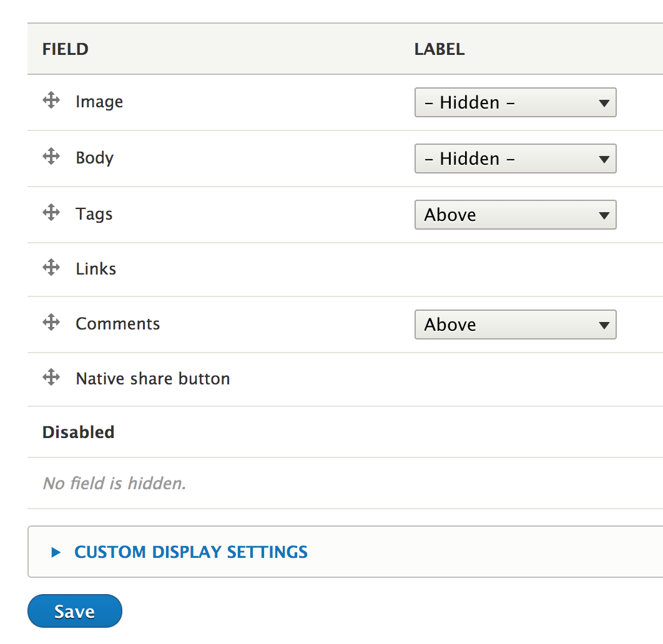The width and height of the screenshot is (663, 644).
Task: Click the Tags row drag handle
Action: [51, 212]
